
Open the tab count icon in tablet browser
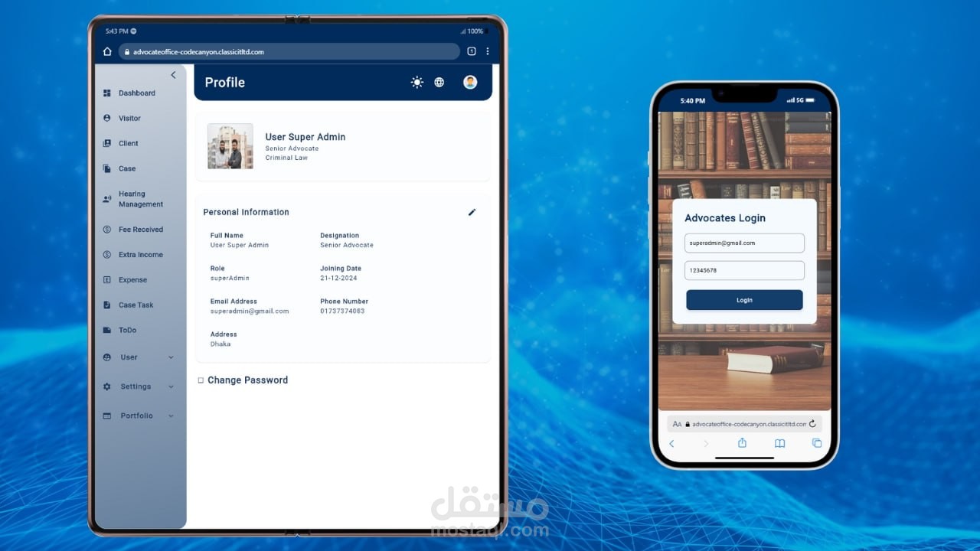[x=472, y=51]
